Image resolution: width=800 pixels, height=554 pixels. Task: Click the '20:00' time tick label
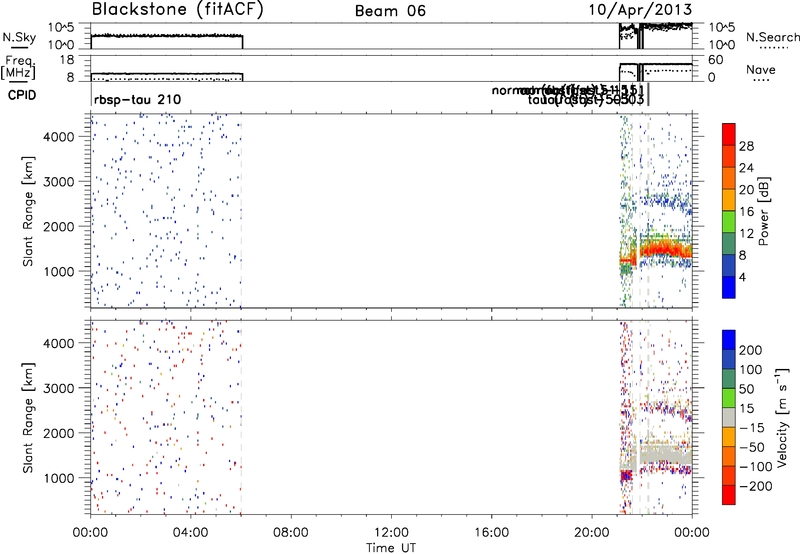coord(591,533)
